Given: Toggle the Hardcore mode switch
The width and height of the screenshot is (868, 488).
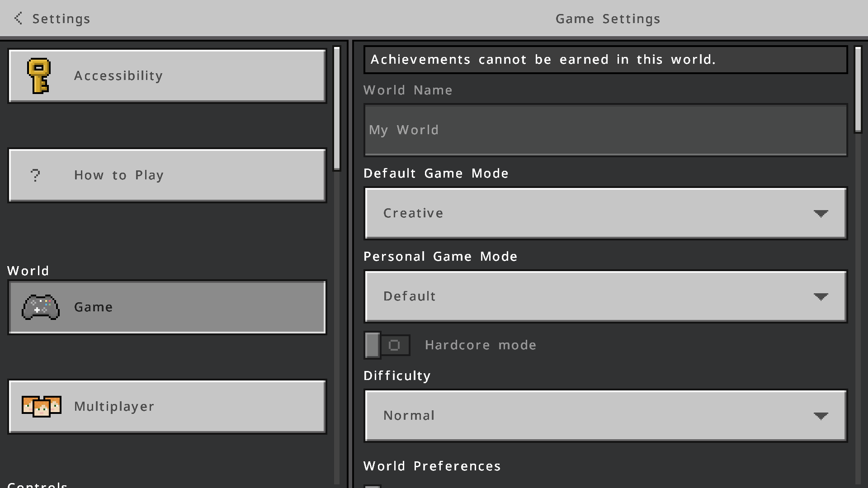Looking at the screenshot, I should coord(387,345).
